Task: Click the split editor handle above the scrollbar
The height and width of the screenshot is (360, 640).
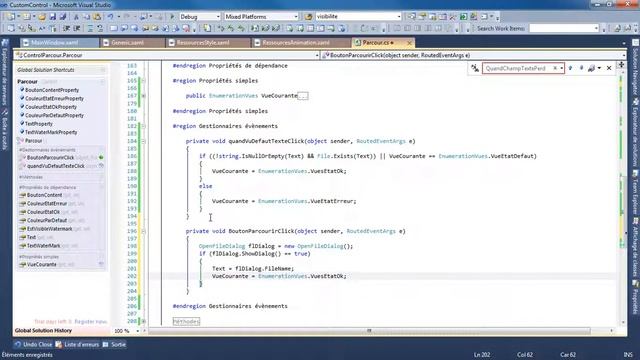Action: click(622, 64)
